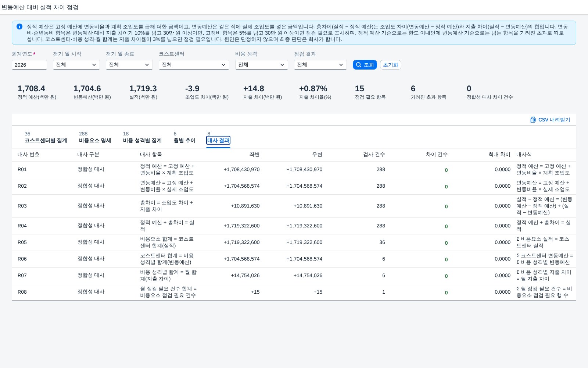Screen dimensions: 588x368
Task: Click the 검사 건수 column header
Action: pyautogui.click(x=374, y=155)
